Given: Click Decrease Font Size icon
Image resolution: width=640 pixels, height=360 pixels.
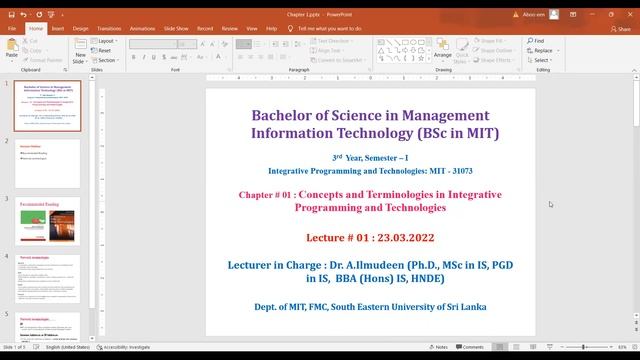Looking at the screenshot, I should 213,44.
